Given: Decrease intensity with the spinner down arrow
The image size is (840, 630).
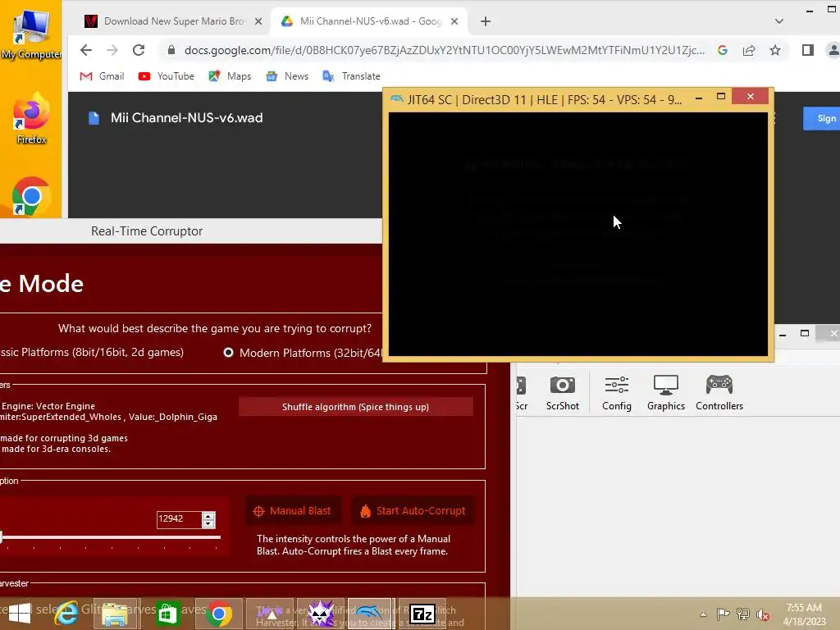Looking at the screenshot, I should (x=208, y=523).
